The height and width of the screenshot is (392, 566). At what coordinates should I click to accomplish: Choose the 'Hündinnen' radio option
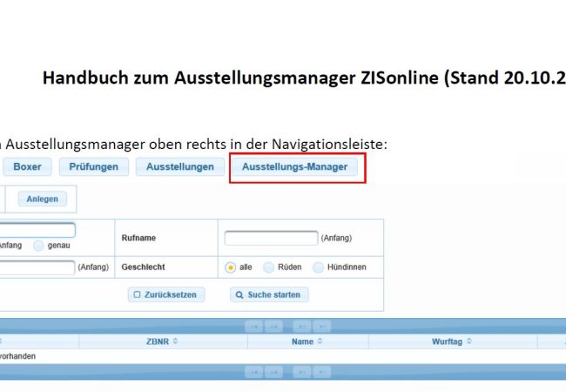pyautogui.click(x=320, y=267)
